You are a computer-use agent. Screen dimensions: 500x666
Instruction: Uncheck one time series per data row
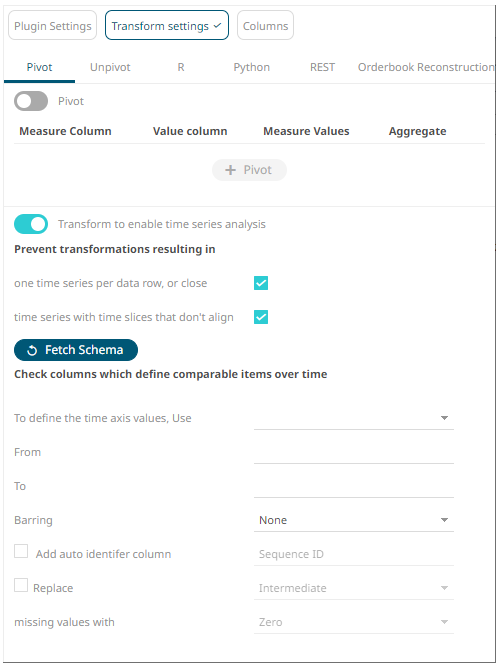click(x=261, y=283)
